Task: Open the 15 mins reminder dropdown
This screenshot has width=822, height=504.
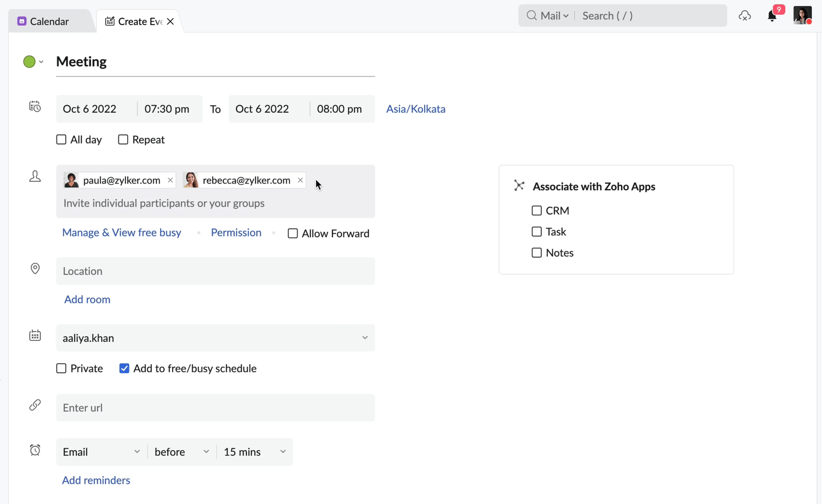Action: (x=255, y=452)
